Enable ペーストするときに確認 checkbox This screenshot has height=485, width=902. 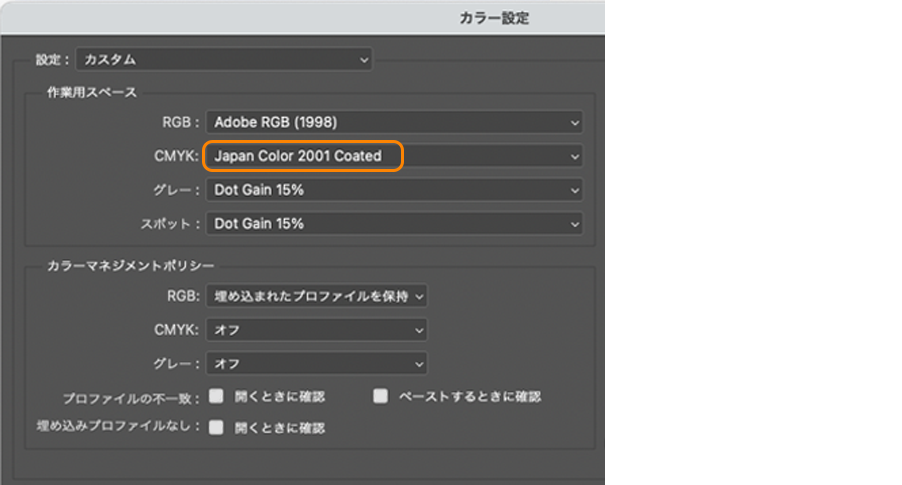pos(380,396)
